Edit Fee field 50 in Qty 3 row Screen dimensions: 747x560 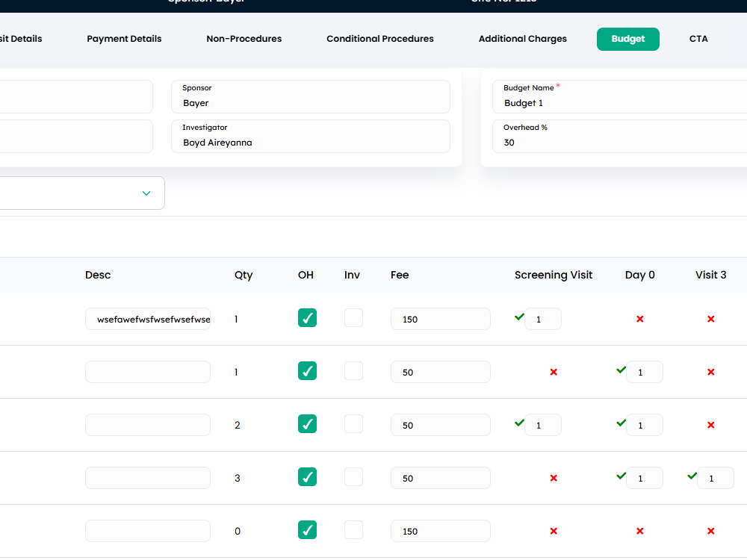pos(441,478)
